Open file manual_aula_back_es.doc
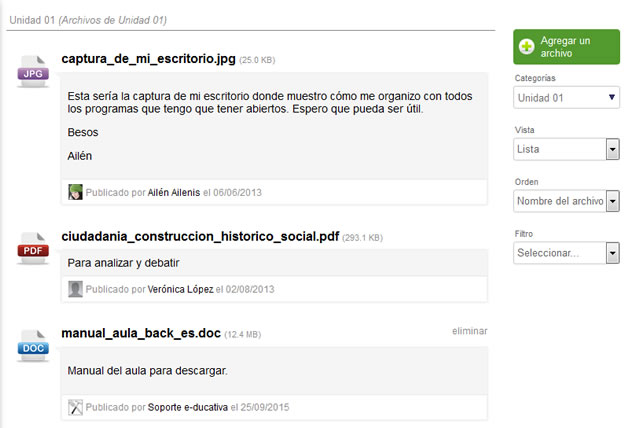The image size is (625, 428). [x=141, y=333]
